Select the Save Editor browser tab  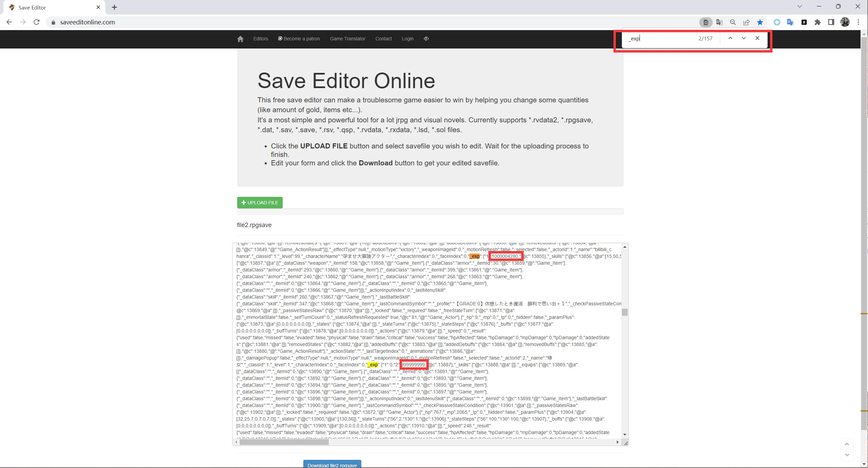[x=54, y=7]
